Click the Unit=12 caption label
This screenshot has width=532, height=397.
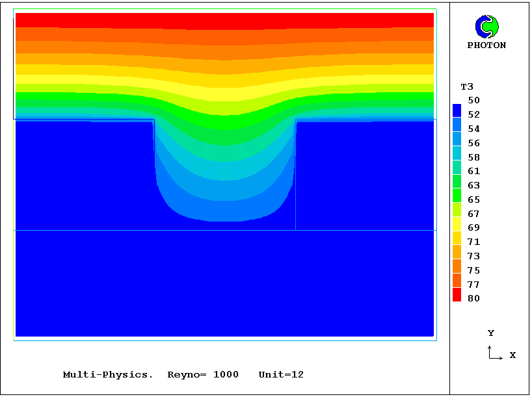(x=281, y=375)
